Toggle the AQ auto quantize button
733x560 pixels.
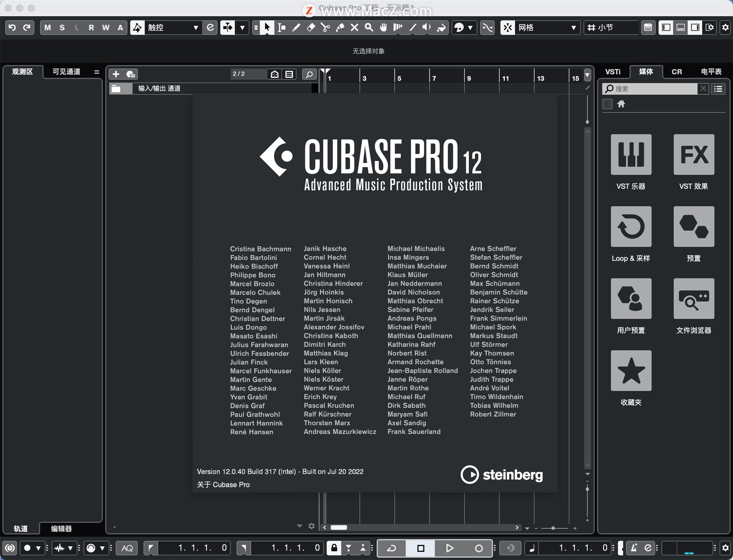coord(127,548)
